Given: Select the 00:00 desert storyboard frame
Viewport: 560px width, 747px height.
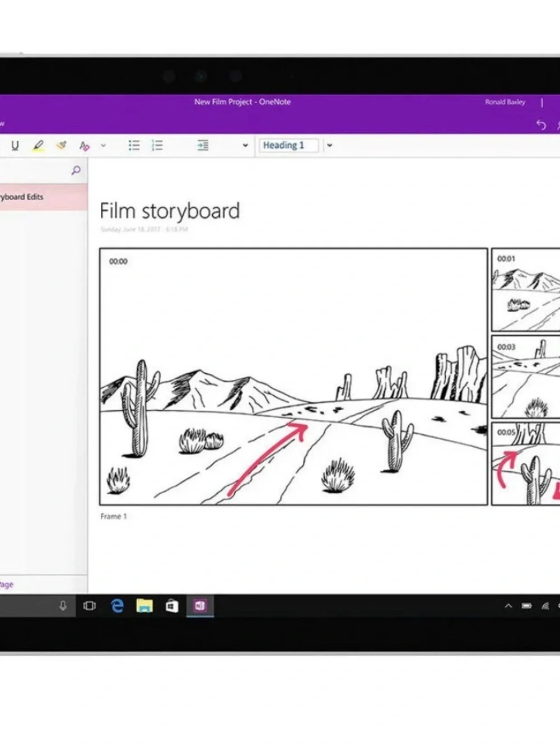Looking at the screenshot, I should click(x=293, y=377).
